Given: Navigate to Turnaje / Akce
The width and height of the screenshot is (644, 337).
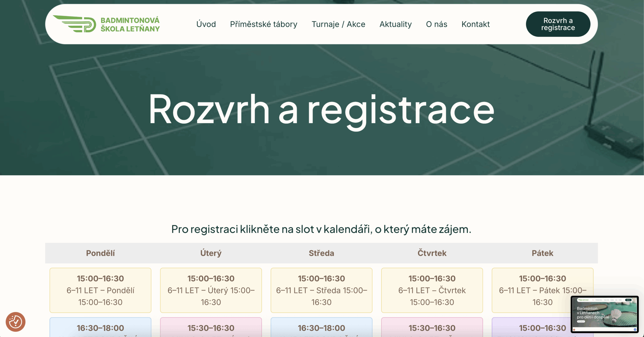Looking at the screenshot, I should (338, 24).
